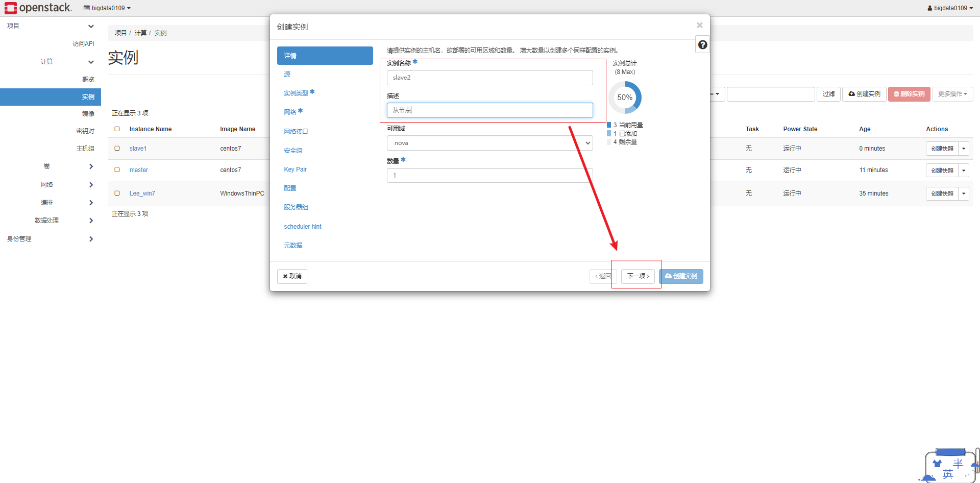980x483 pixels.
Task: Open the 可用域 nova dropdown
Action: (x=489, y=143)
